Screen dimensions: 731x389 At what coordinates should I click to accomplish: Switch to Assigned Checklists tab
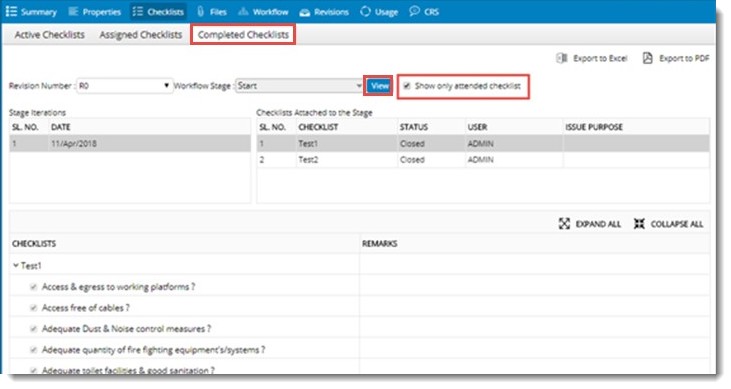point(140,35)
